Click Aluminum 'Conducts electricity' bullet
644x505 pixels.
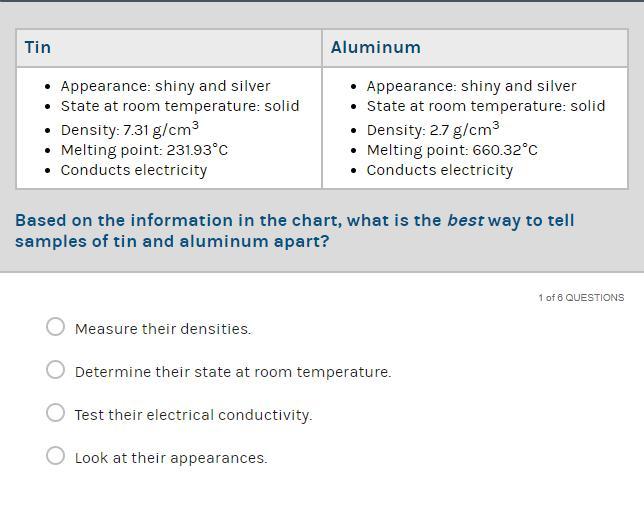[x=440, y=170]
